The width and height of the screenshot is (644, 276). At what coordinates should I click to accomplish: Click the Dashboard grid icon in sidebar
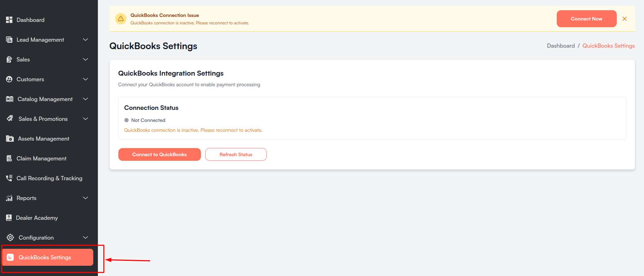point(9,20)
